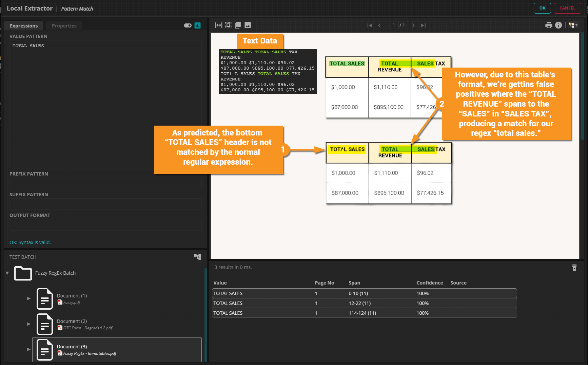The width and height of the screenshot is (588, 365).
Task: Switch to the Properties tab
Action: tap(64, 26)
